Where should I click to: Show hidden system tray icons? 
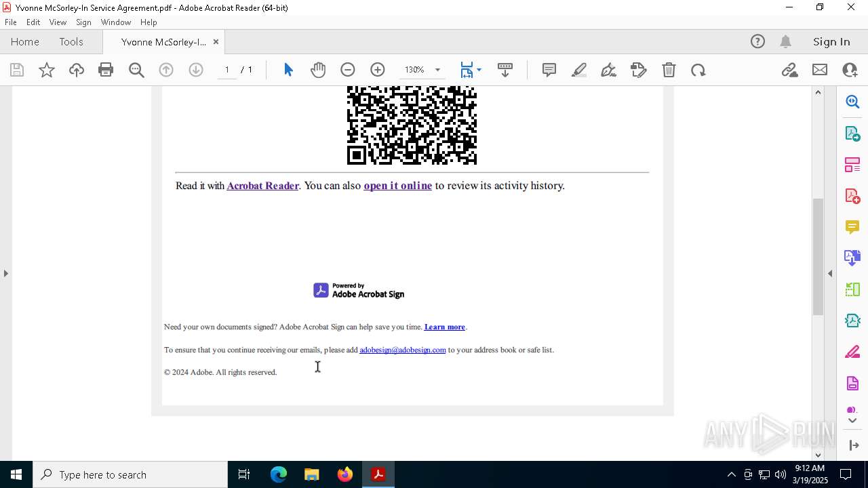(x=731, y=474)
